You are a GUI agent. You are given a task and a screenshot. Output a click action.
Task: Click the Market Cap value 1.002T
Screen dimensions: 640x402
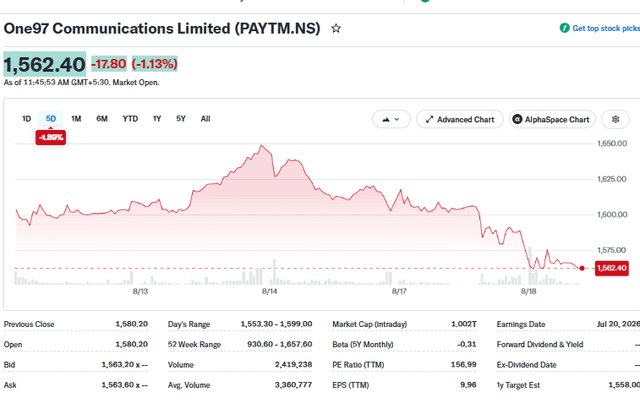(464, 324)
